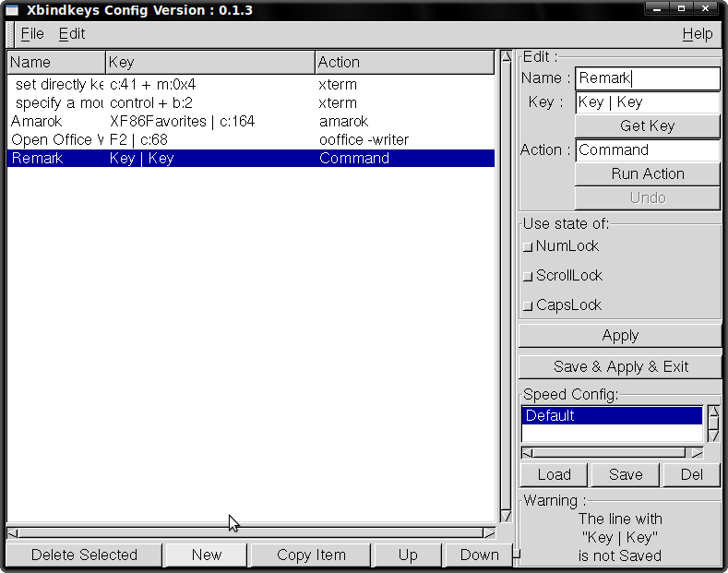Open the Edit menu
The image size is (728, 573).
[x=71, y=34]
